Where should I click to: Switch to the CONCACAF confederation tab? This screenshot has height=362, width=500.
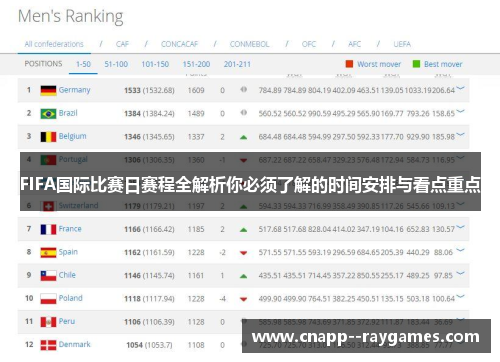[x=179, y=44]
